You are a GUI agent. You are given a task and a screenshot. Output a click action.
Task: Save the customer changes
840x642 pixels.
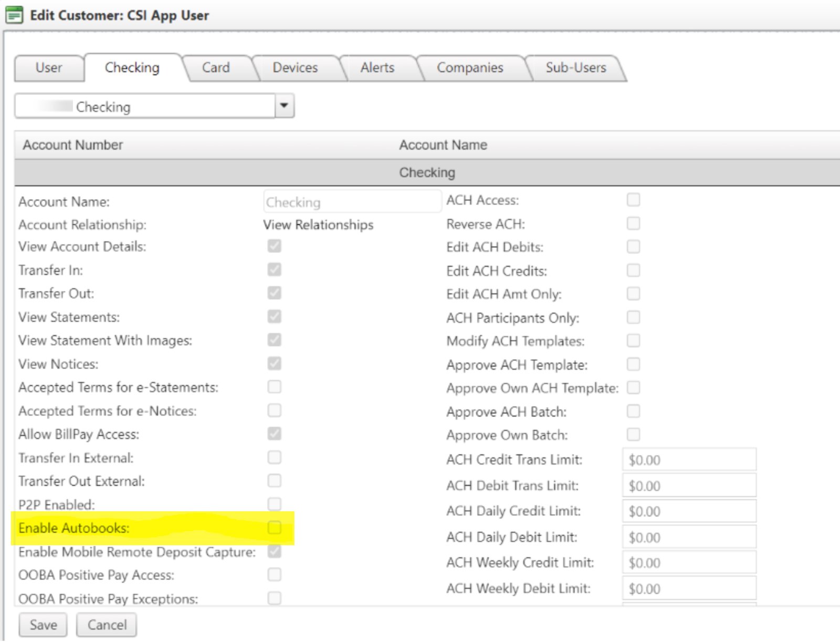43,625
